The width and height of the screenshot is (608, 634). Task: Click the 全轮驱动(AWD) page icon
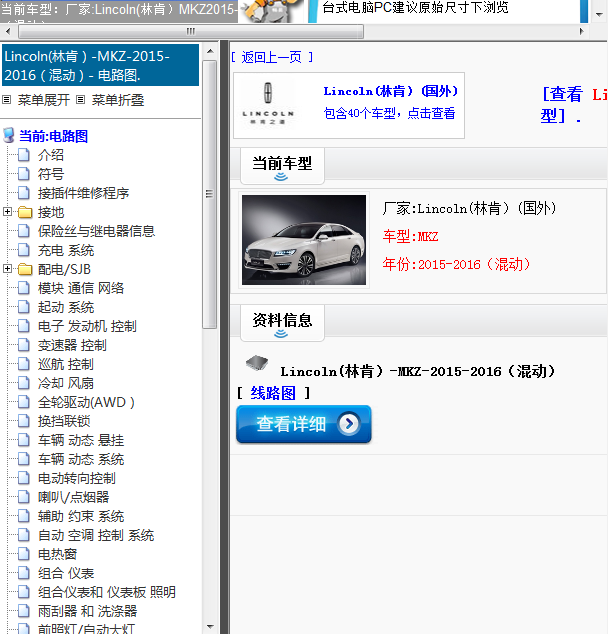24,402
